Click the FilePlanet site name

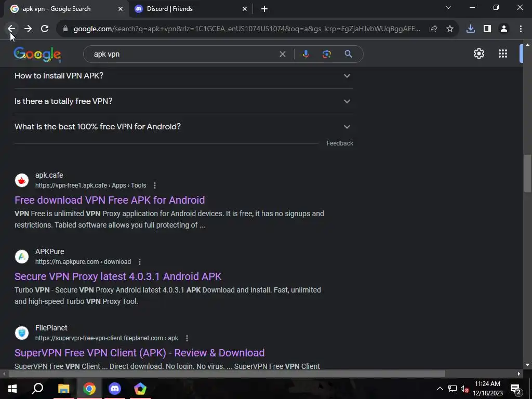[x=51, y=328]
